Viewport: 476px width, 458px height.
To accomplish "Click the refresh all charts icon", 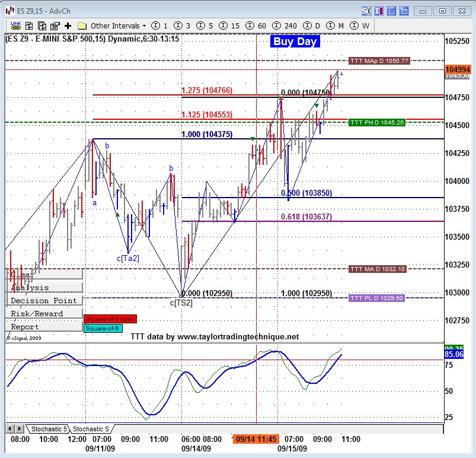I will pyautogui.click(x=42, y=26).
